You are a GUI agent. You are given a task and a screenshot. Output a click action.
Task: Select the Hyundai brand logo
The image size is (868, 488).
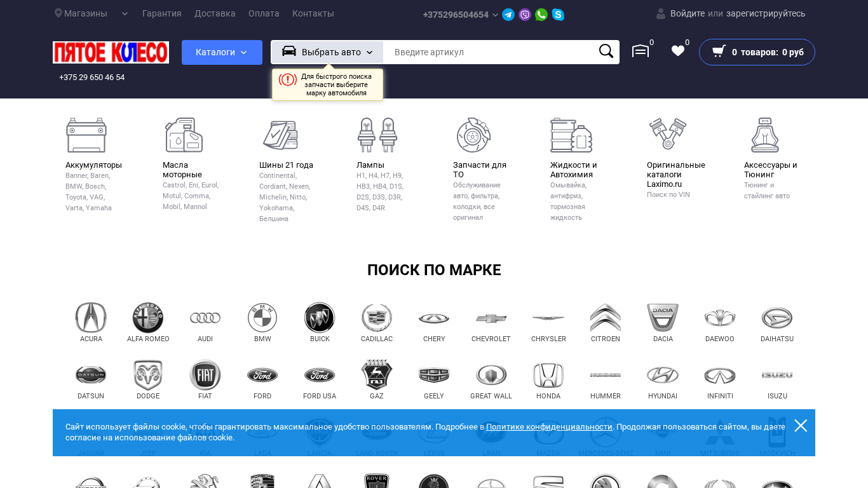(x=663, y=375)
